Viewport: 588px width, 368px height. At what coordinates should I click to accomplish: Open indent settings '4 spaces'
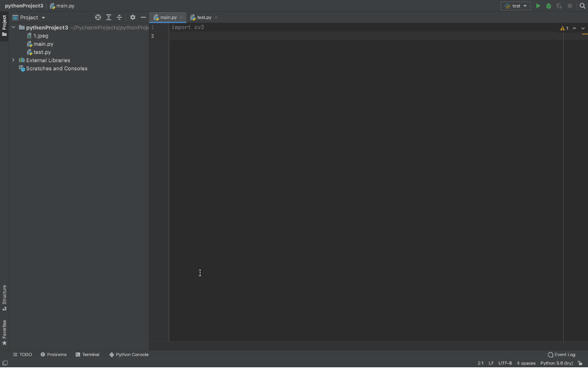point(526,363)
